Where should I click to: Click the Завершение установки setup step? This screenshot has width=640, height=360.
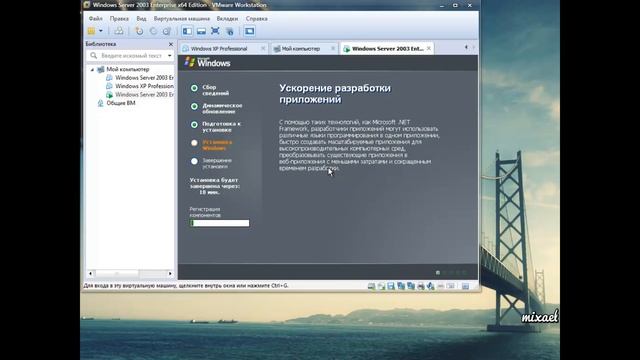(217, 163)
